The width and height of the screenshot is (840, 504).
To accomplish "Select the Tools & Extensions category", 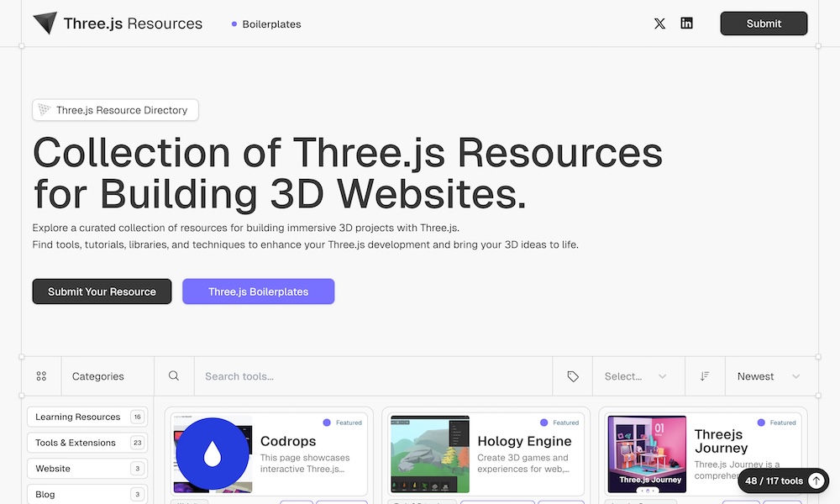I will 87,443.
